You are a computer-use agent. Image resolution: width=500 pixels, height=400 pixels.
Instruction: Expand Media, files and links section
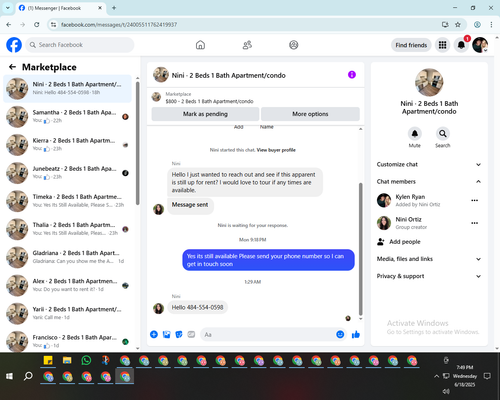pos(429,259)
